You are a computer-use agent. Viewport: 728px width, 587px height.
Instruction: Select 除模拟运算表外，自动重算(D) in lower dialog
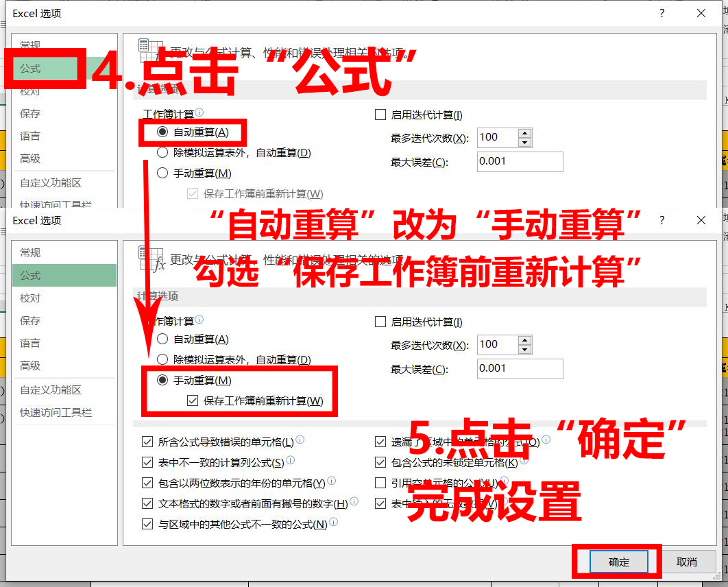click(x=162, y=359)
